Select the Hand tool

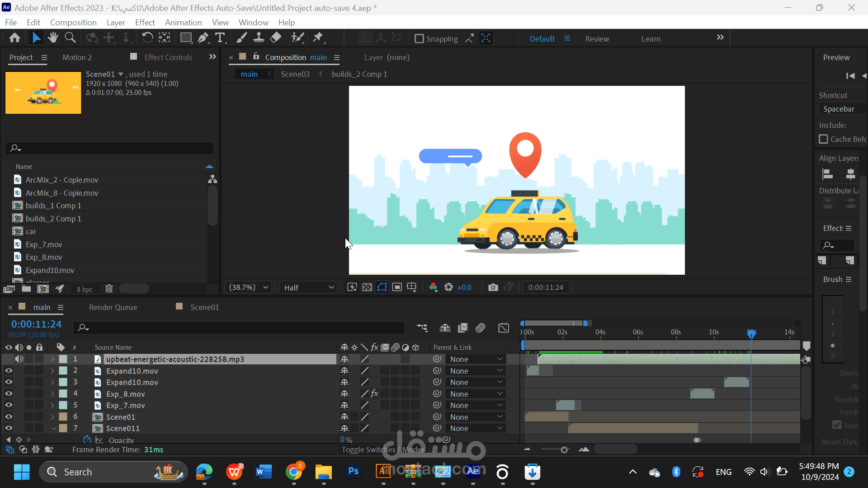tap(53, 38)
